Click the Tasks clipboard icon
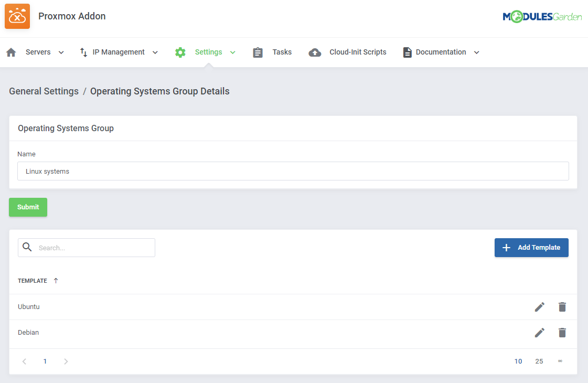Viewport: 588px width, 383px height. 258,52
